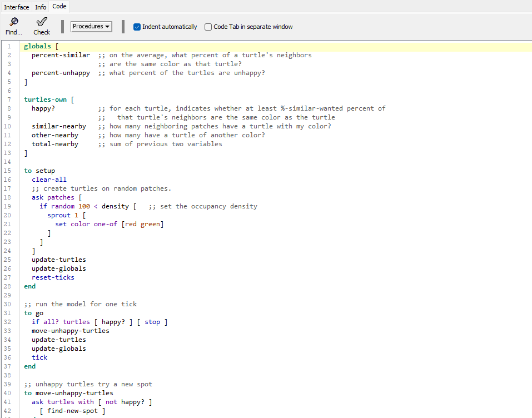Viewport: 532px width, 418px height.
Task: Click line number 29 in the gutter
Action: (x=9, y=295)
